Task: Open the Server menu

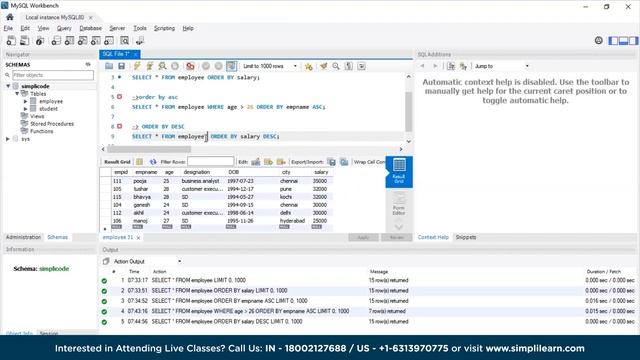Action: (x=117, y=28)
